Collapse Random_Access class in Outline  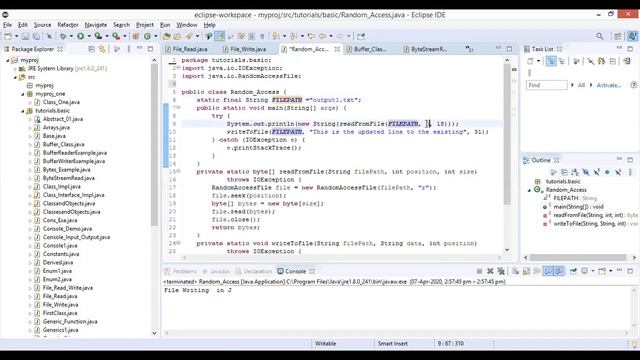pos(529,190)
